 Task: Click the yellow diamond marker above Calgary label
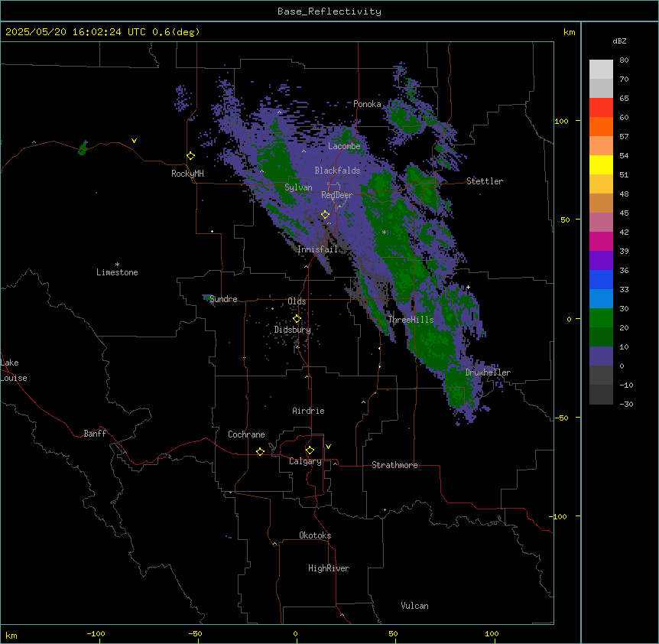[310, 450]
